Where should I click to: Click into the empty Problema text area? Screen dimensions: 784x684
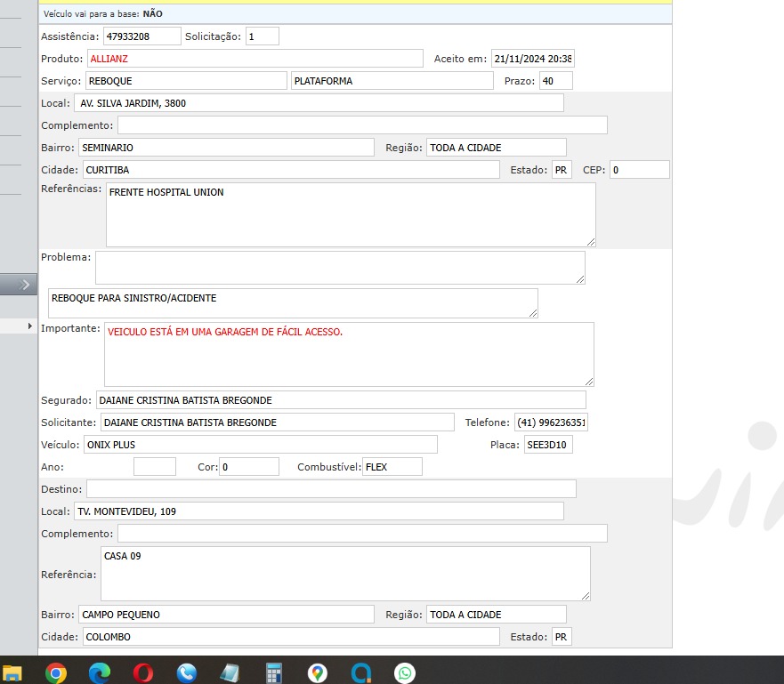(x=340, y=267)
